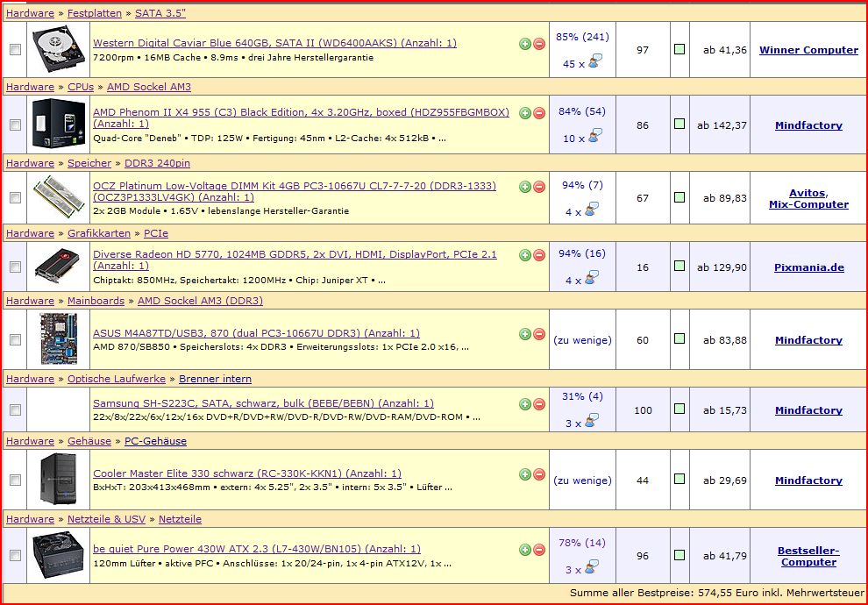Open CPUs category breadcrumb
This screenshot has height=605, width=868.
pyautogui.click(x=81, y=87)
